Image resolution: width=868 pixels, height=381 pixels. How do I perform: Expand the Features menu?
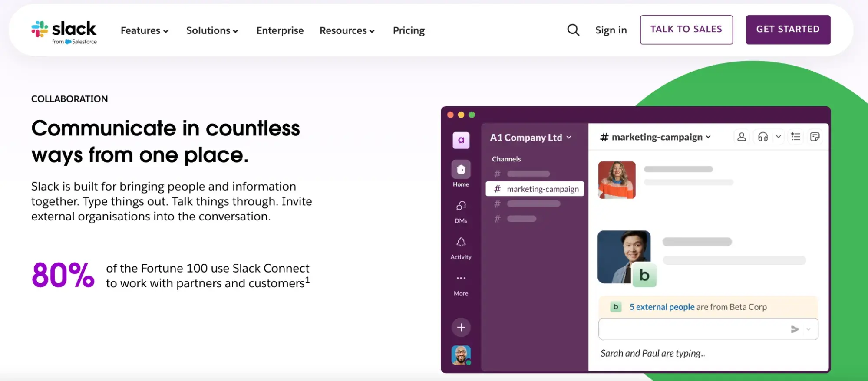point(145,30)
